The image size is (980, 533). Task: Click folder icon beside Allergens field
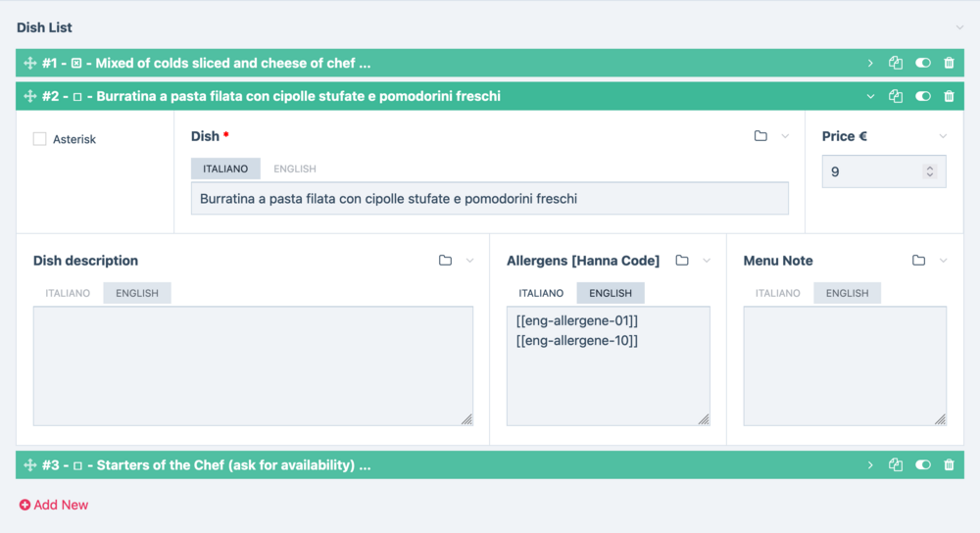[682, 261]
